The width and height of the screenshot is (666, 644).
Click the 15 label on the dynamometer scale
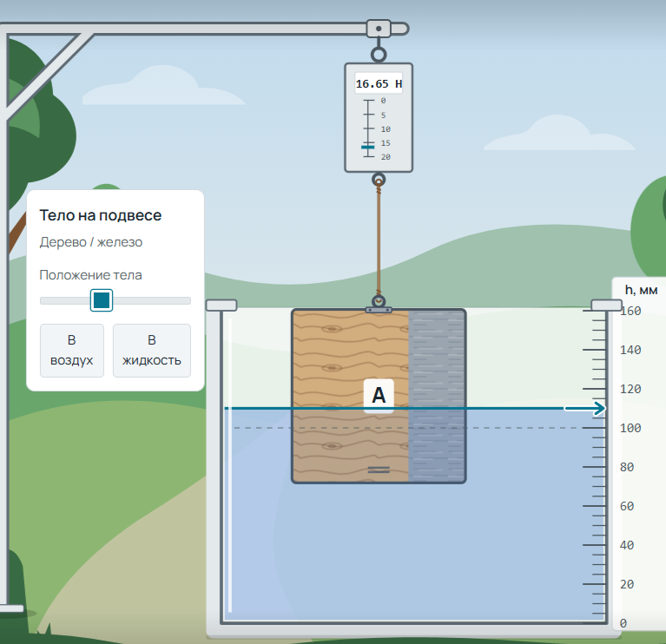coord(386,143)
